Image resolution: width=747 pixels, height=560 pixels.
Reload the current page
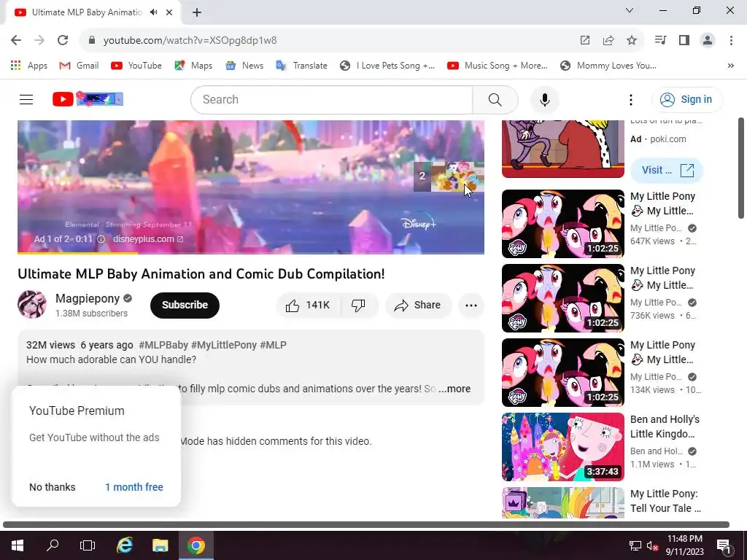click(63, 41)
